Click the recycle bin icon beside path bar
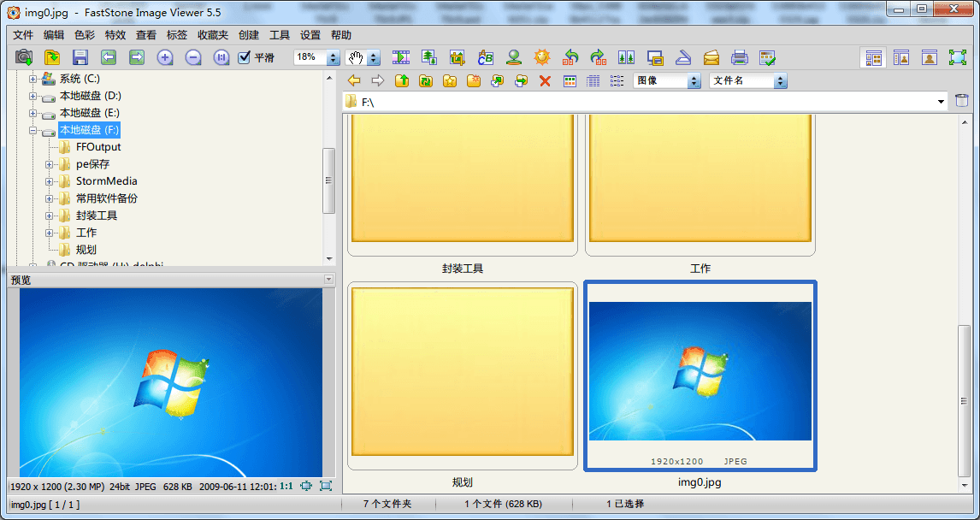The width and height of the screenshot is (980, 520). coord(962,101)
